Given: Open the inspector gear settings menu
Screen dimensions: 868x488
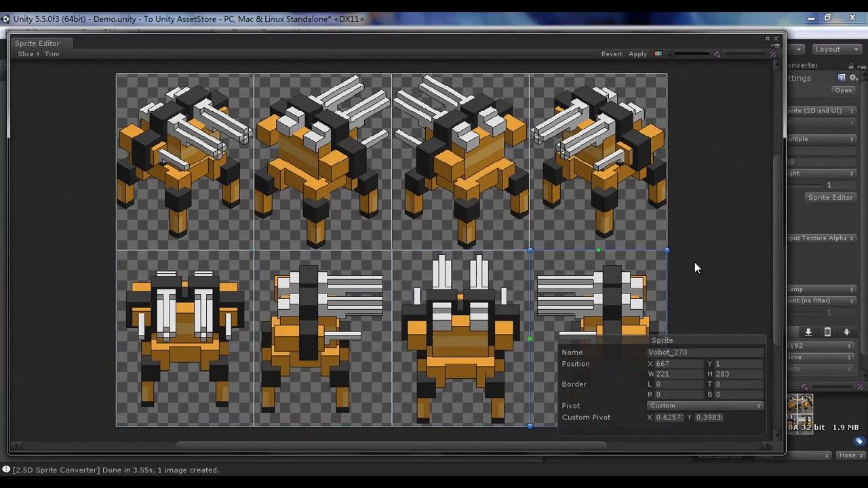Looking at the screenshot, I should tap(854, 77).
